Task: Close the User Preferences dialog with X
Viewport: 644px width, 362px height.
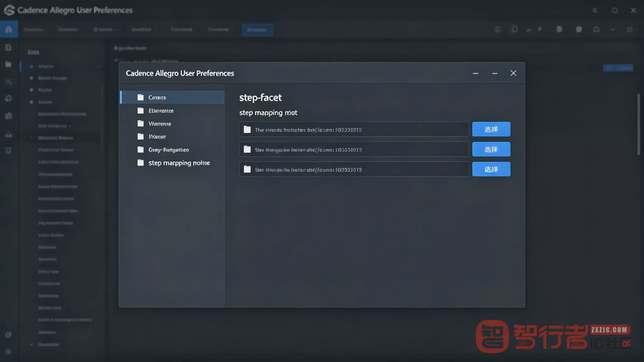Action: (x=513, y=73)
